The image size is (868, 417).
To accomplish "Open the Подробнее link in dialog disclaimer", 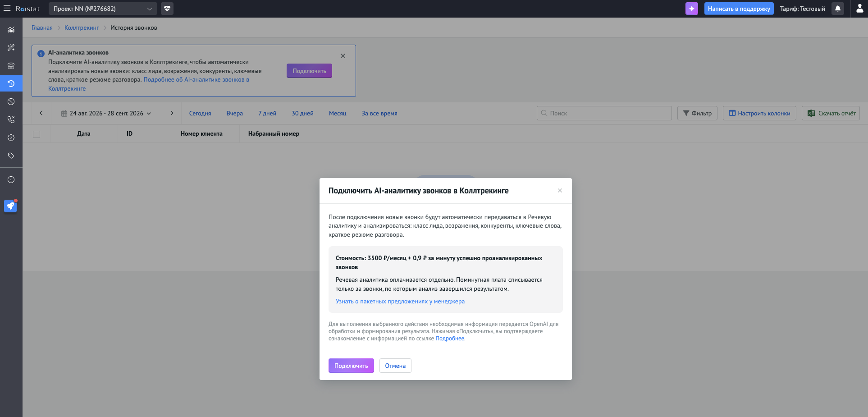I will (450, 339).
